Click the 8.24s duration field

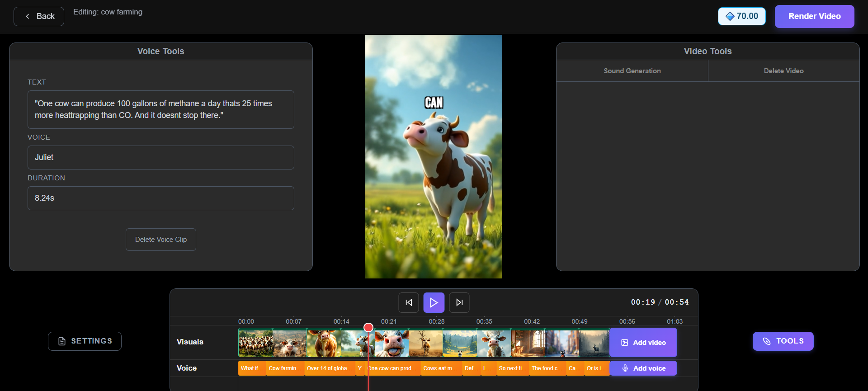[x=161, y=198]
